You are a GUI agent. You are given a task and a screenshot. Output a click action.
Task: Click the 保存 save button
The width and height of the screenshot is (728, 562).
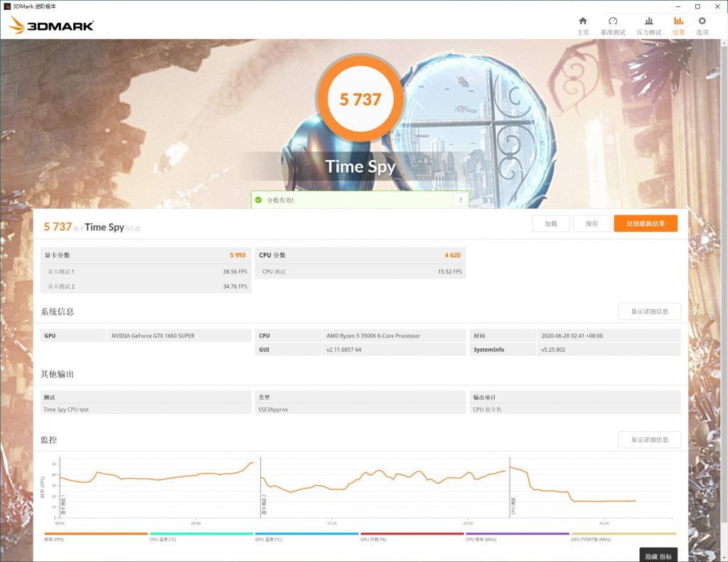(591, 224)
